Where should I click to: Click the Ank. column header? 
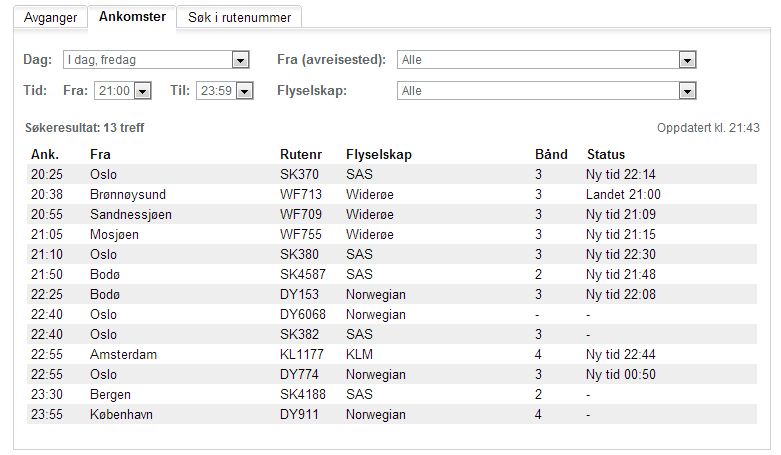(x=45, y=155)
